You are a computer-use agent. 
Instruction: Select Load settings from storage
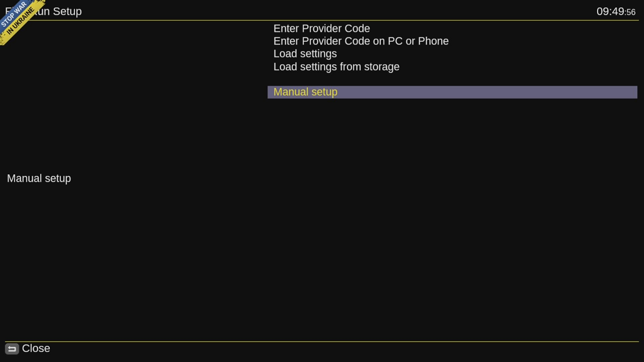click(x=337, y=66)
